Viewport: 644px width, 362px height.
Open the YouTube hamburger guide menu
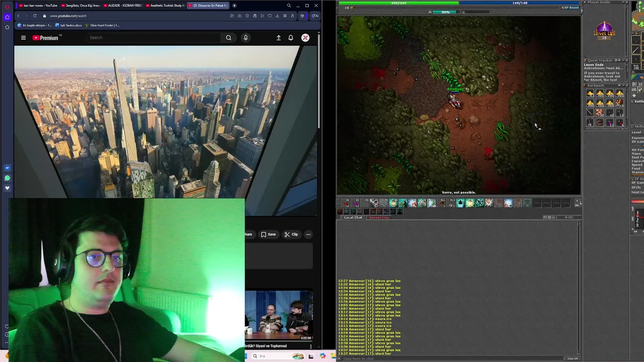(x=23, y=38)
